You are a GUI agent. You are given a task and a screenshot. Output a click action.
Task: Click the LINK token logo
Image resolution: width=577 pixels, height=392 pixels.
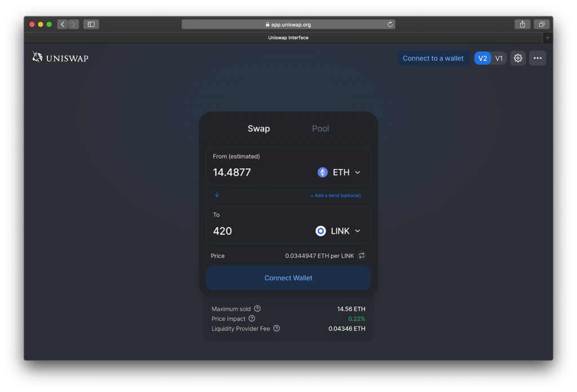[321, 231]
